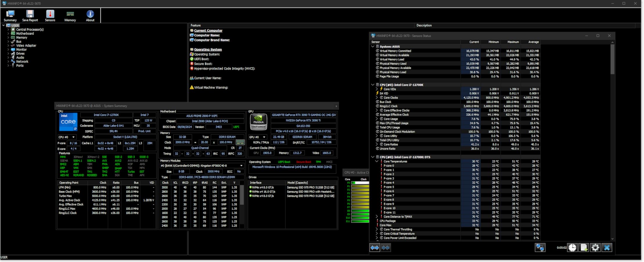Click the Current Computer link heading
Image resolution: width=644 pixels, height=262 pixels.
pyautogui.click(x=208, y=30)
